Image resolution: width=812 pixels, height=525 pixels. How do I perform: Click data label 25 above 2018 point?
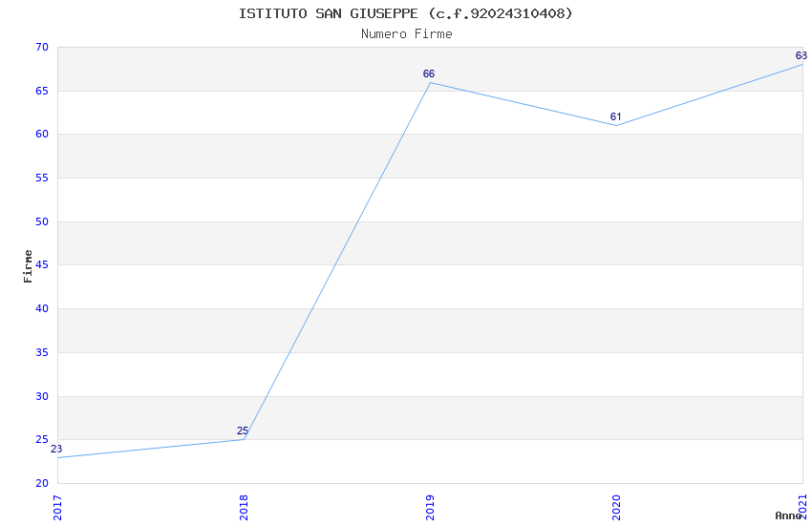tap(243, 430)
